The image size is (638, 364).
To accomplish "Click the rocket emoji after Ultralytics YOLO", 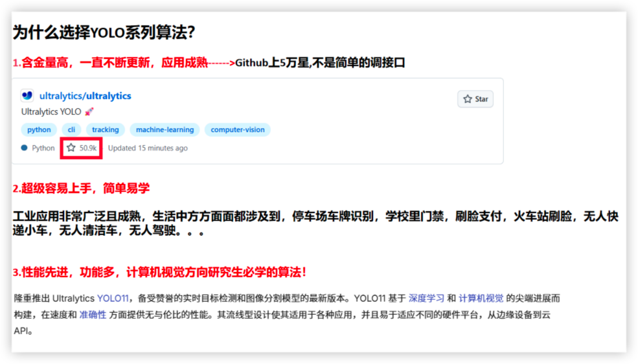I will point(89,112).
